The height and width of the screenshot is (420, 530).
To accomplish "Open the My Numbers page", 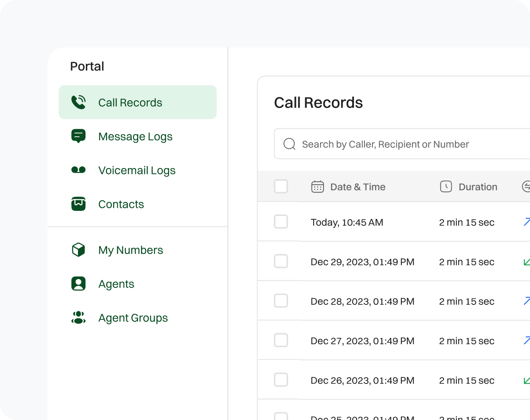I will 130,250.
